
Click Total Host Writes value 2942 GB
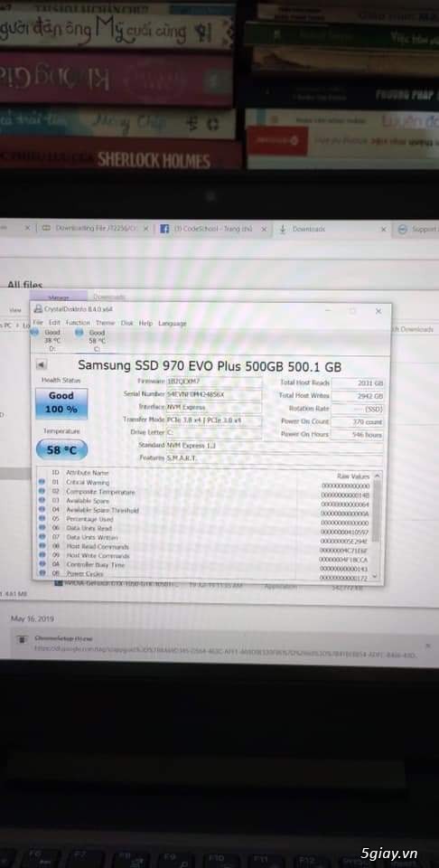(x=358, y=396)
